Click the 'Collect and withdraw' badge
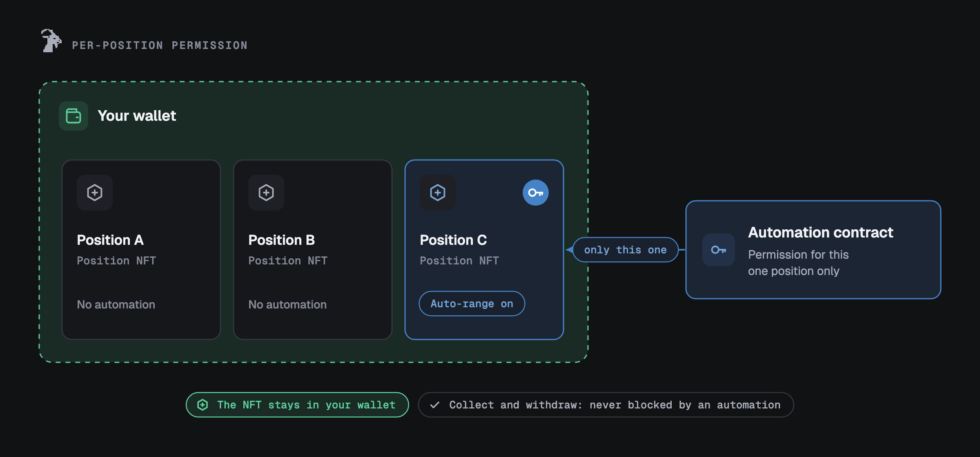The width and height of the screenshot is (980, 457). [606, 405]
